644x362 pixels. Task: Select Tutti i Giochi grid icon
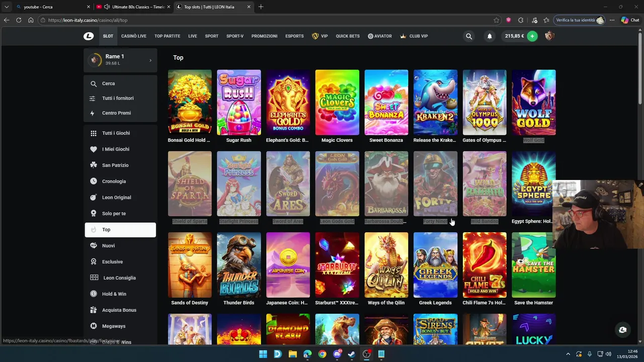94,133
